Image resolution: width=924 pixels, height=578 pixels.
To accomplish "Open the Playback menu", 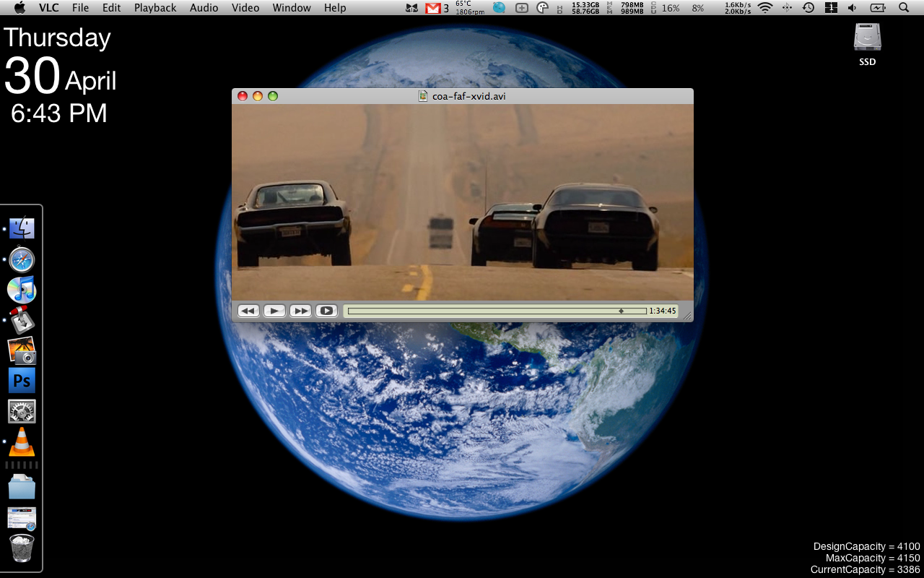I will point(155,8).
